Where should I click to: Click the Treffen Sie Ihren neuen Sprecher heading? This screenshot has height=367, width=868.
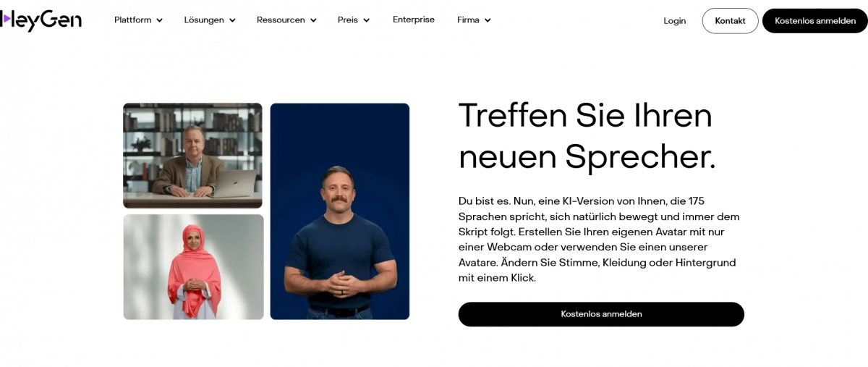point(587,136)
